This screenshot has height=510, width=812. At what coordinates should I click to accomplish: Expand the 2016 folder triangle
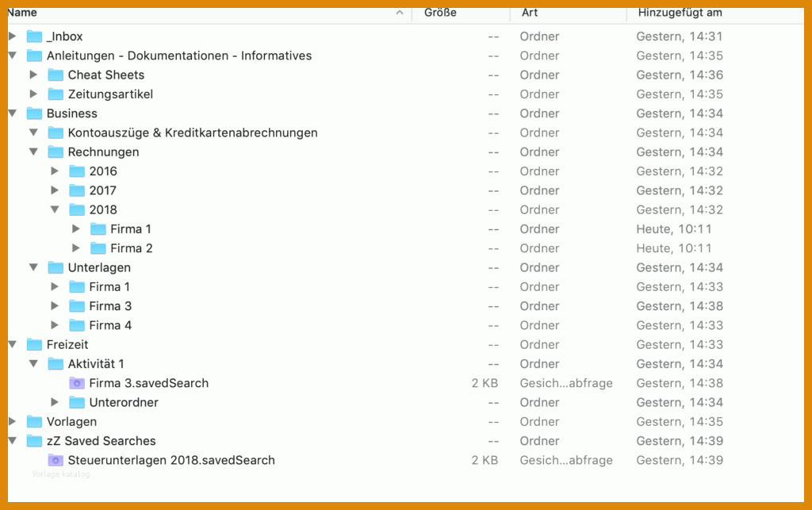click(55, 171)
